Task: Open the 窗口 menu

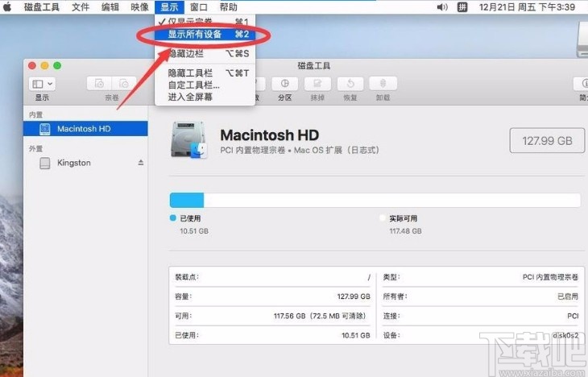Action: click(x=199, y=7)
